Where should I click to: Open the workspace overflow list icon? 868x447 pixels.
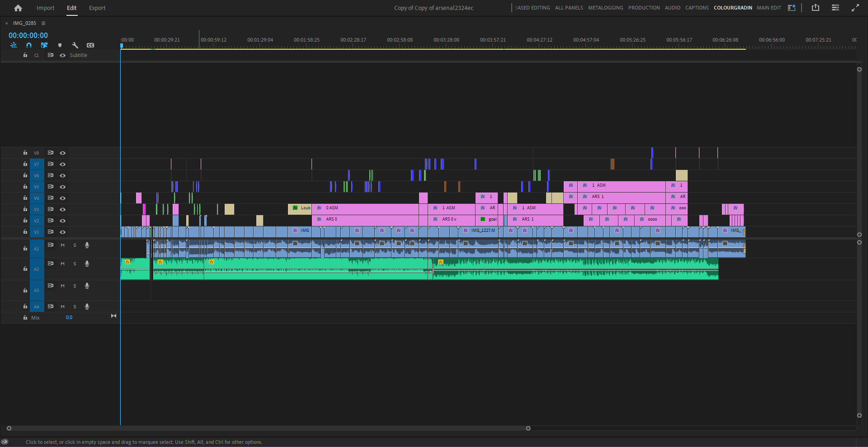[835, 8]
